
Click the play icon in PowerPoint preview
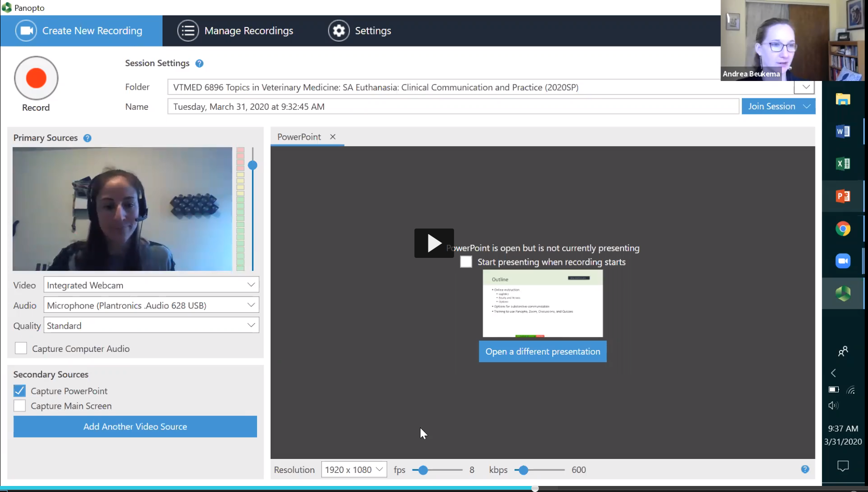[434, 243]
